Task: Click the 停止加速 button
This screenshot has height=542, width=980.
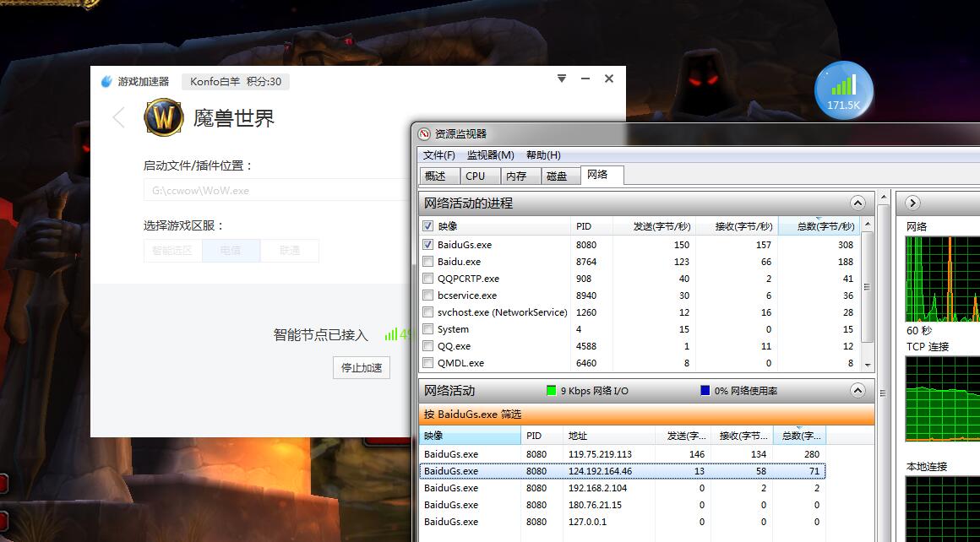Action: tap(360, 367)
